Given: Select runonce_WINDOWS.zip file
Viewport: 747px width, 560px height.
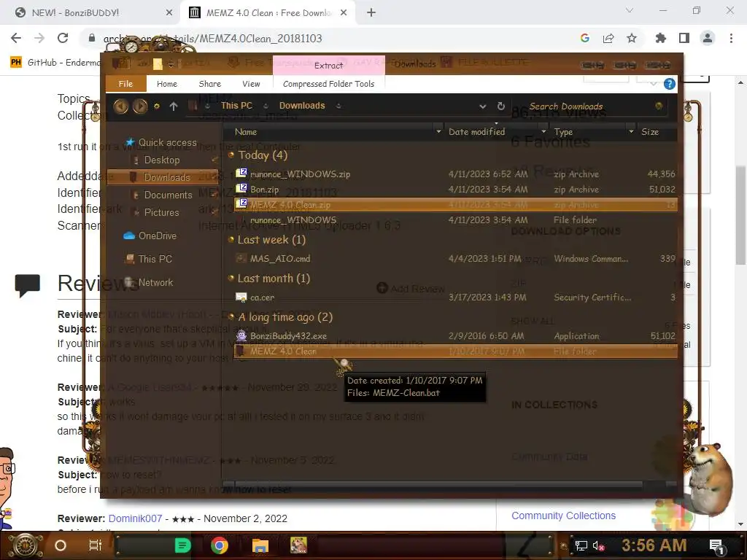Looking at the screenshot, I should click(455, 174).
